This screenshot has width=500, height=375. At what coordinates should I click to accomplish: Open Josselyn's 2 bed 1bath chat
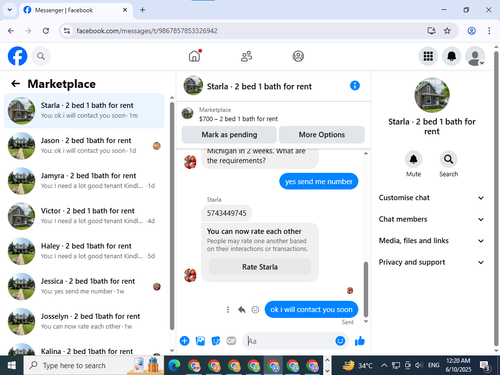pos(84,321)
